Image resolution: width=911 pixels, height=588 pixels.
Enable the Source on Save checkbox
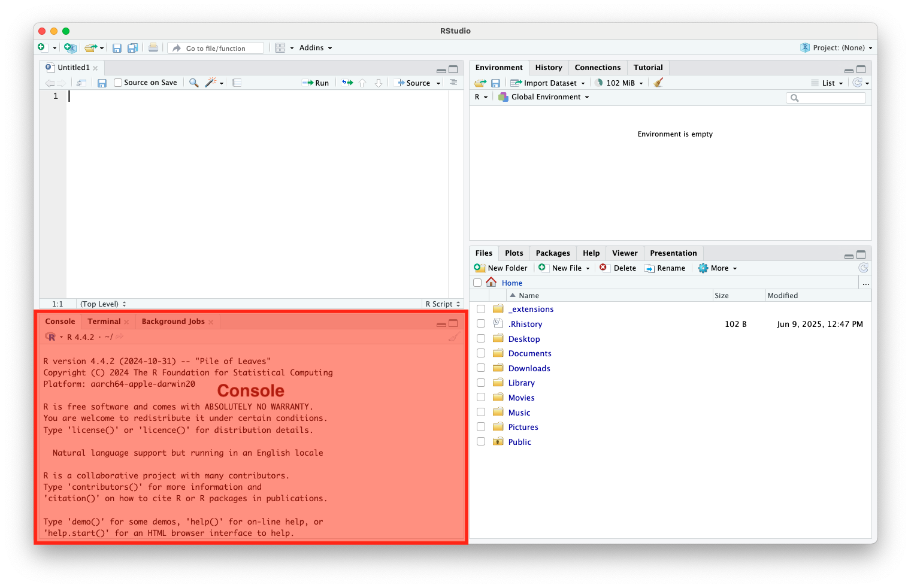click(x=118, y=83)
